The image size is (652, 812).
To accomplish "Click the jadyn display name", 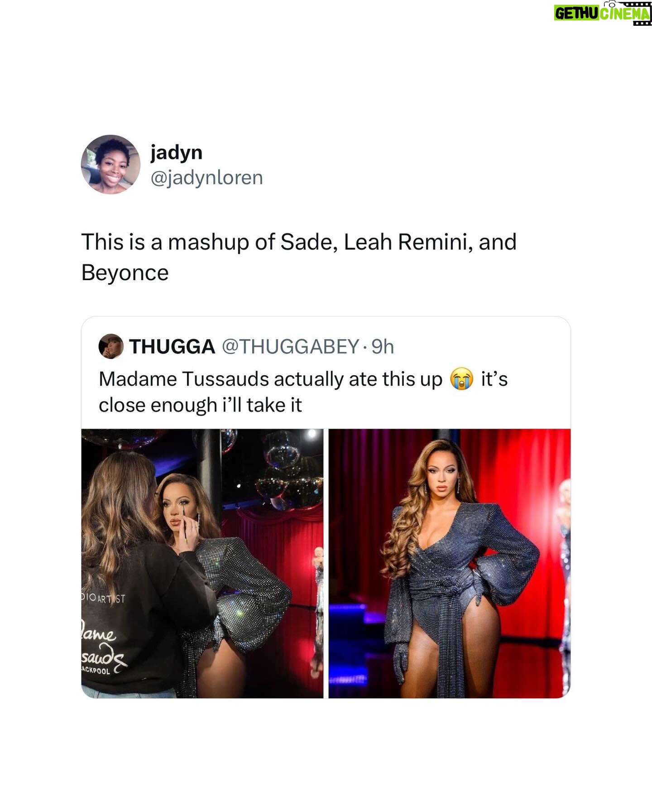I will tap(177, 153).
